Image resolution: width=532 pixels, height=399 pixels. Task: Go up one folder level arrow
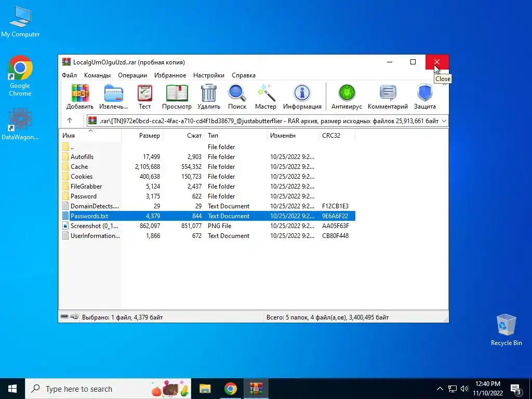click(x=70, y=121)
